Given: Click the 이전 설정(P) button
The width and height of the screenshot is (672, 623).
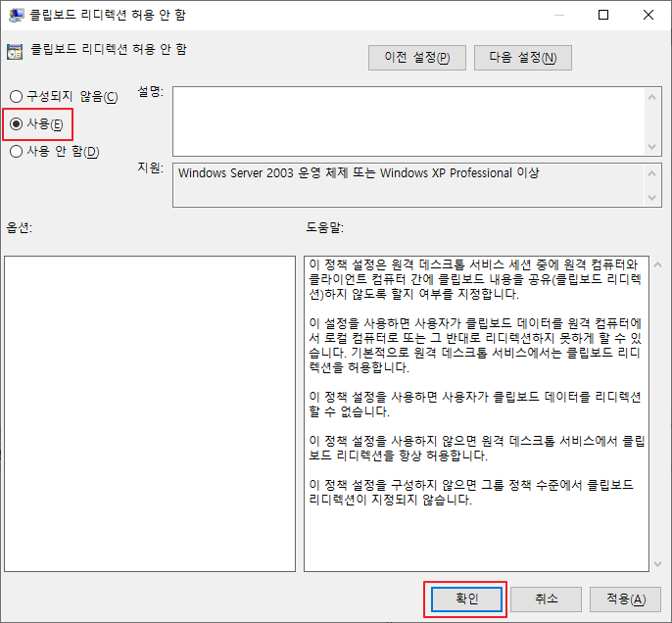Looking at the screenshot, I should (417, 58).
